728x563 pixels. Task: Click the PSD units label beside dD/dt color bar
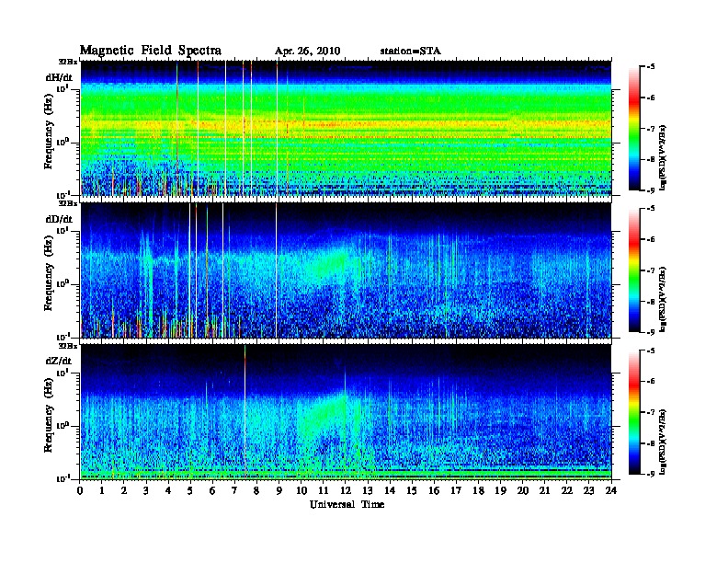pos(663,299)
